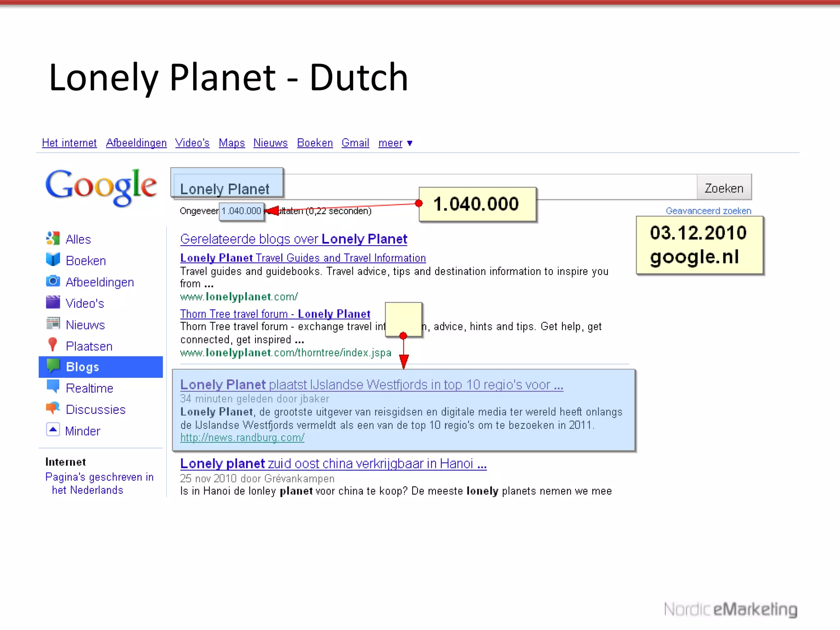Image resolution: width=840 pixels, height=630 pixels.
Task: Open the IJslandse Westfjords blog result
Action: click(372, 384)
